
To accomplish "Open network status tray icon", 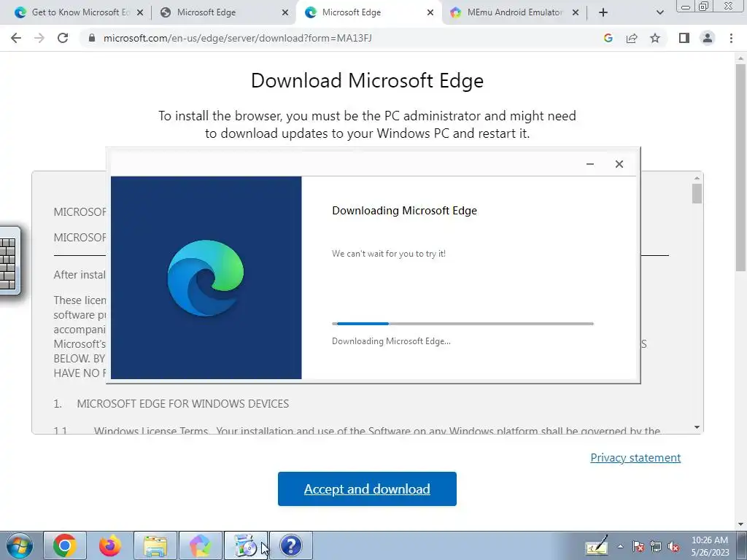I will (x=656, y=546).
